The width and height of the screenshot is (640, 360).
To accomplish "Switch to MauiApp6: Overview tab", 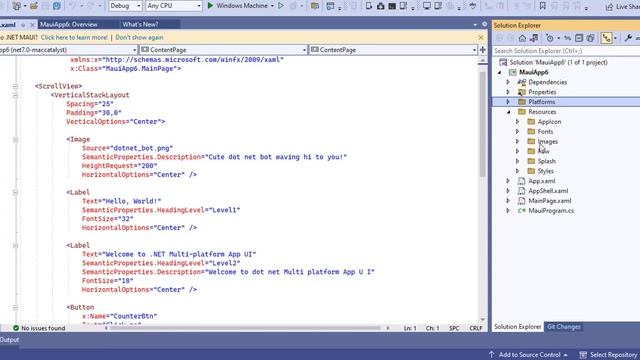I will coord(69,24).
